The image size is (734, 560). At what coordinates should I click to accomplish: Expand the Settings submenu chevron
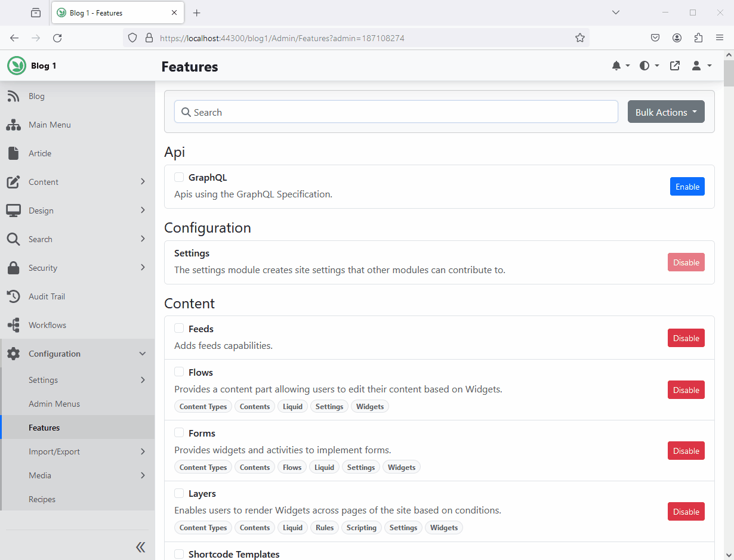[x=143, y=380]
